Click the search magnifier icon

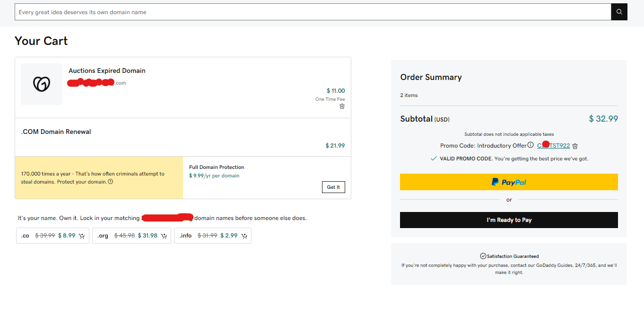point(619,12)
